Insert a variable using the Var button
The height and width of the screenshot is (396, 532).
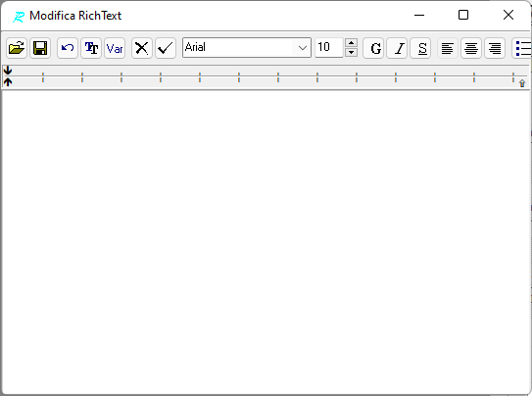coord(115,48)
